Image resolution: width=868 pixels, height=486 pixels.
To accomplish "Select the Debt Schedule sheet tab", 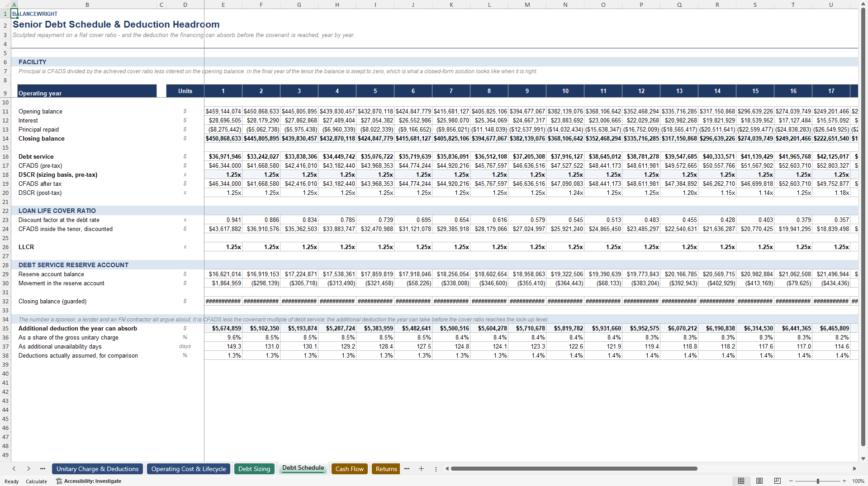I will pyautogui.click(x=303, y=468).
